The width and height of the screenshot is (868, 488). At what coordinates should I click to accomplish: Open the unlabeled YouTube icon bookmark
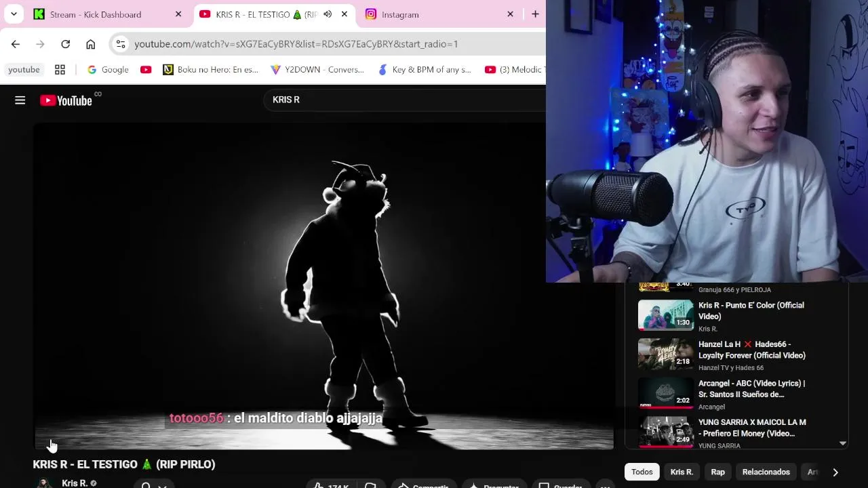pos(146,70)
